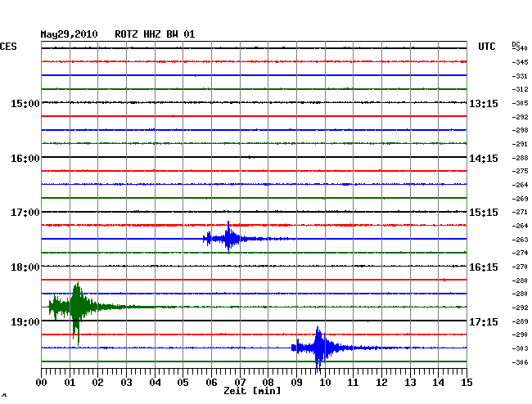Select the 16:15 UTC time label
Screen dimensions: 532x404
pos(484,267)
